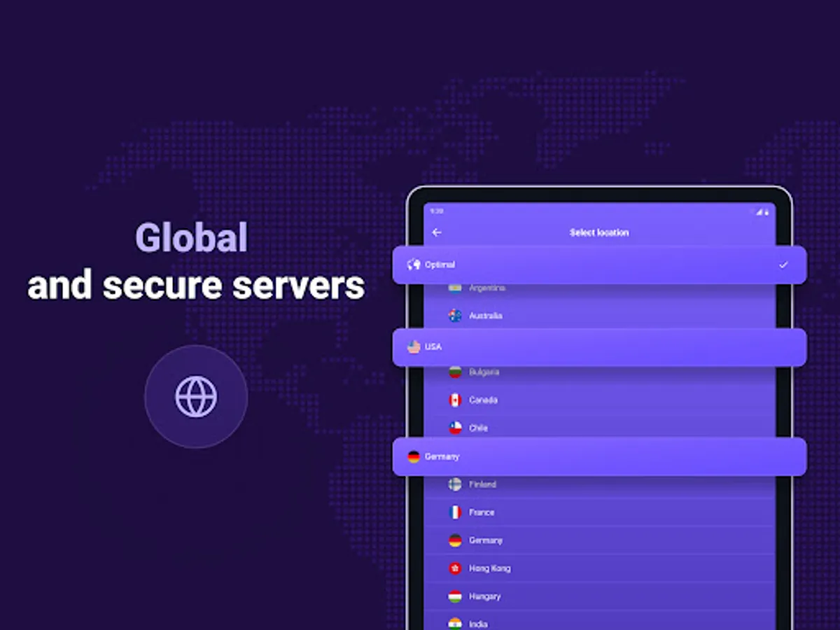This screenshot has height=630, width=840.
Task: Click the Canada flag icon
Action: (455, 400)
